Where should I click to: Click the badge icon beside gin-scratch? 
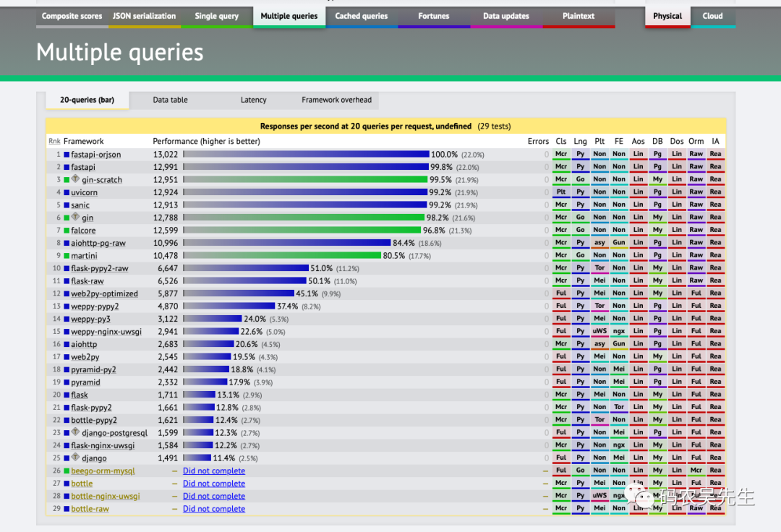[x=75, y=179]
